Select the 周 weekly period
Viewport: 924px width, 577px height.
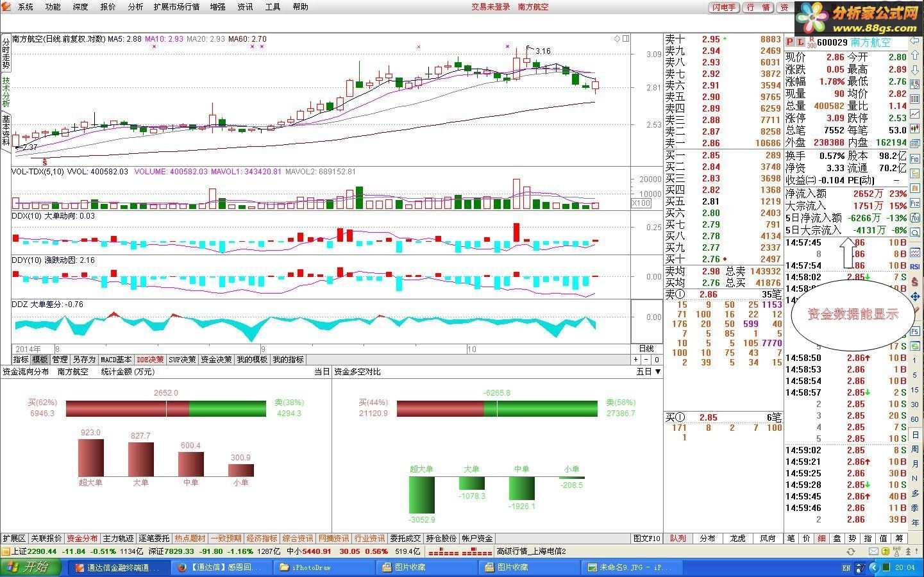915,449
